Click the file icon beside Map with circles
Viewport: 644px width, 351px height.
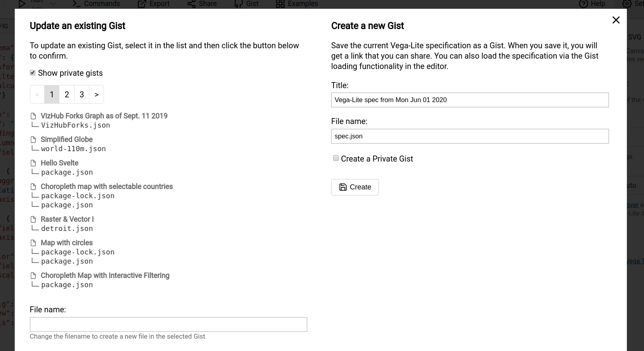point(33,243)
